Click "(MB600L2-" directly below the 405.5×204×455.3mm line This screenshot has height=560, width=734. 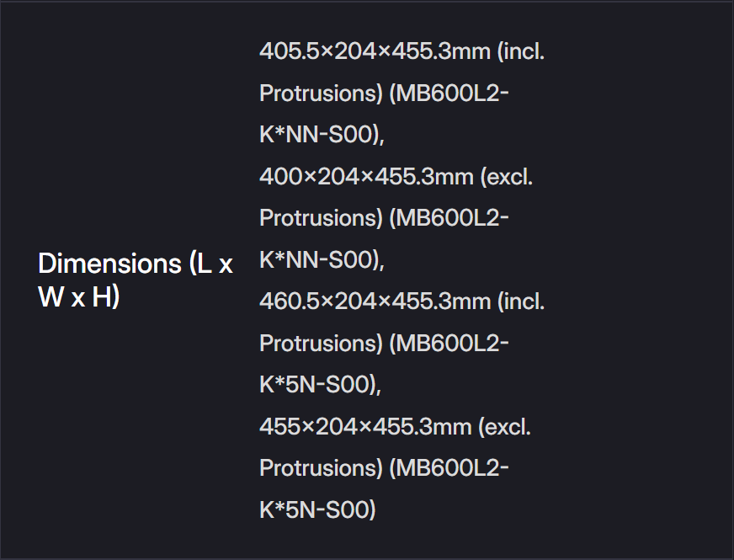449,93
